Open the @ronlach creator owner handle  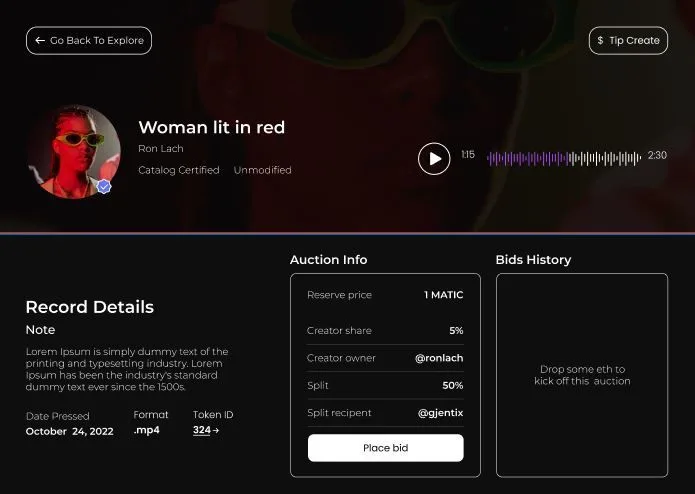tap(439, 358)
